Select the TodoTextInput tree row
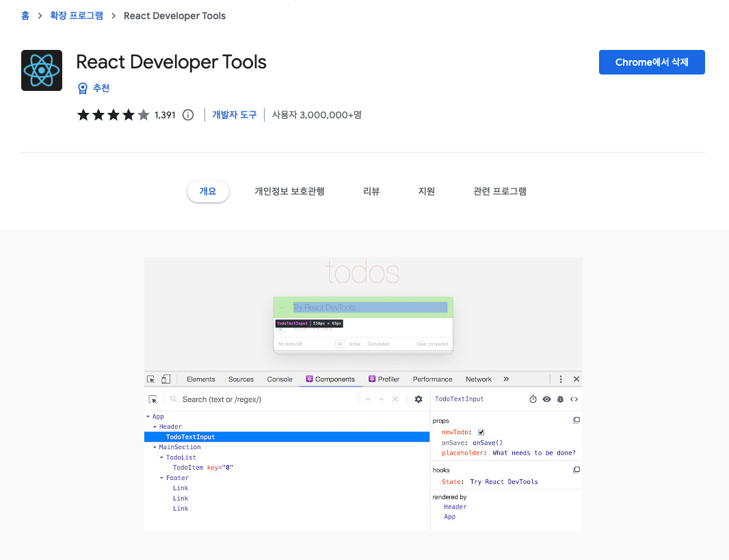The width and height of the screenshot is (729, 560). click(x=287, y=437)
